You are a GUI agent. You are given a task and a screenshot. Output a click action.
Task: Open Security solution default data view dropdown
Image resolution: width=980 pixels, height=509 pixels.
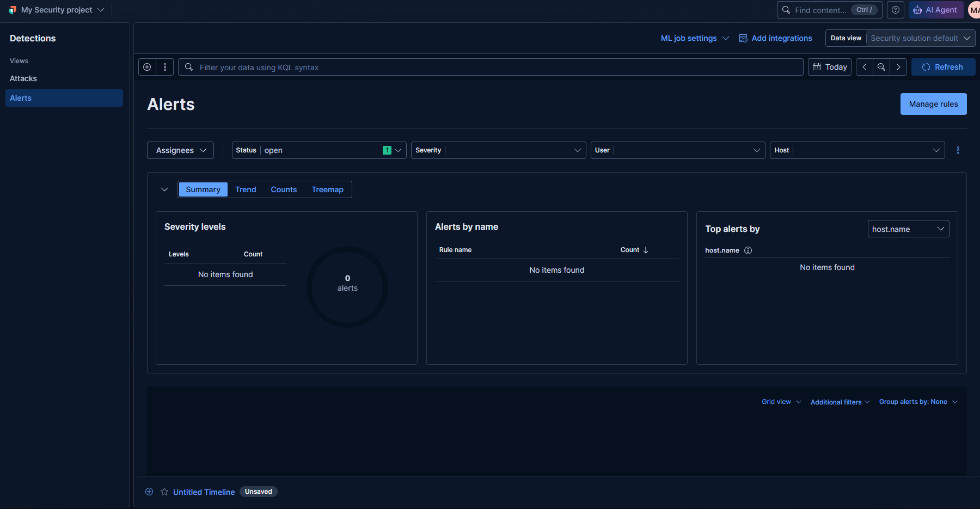(x=921, y=38)
